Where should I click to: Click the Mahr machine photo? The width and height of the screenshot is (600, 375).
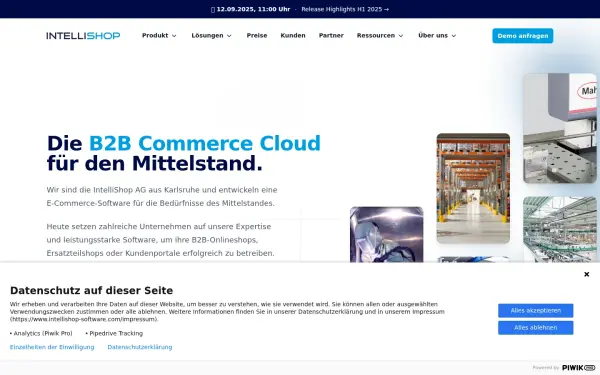pos(560,128)
